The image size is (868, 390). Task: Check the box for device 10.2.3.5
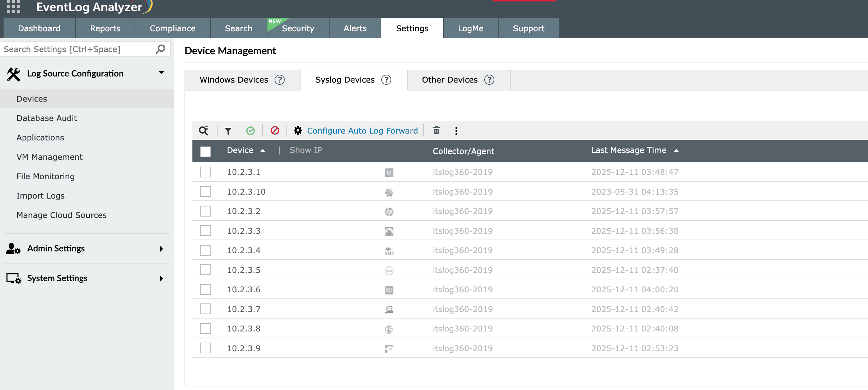tap(206, 270)
